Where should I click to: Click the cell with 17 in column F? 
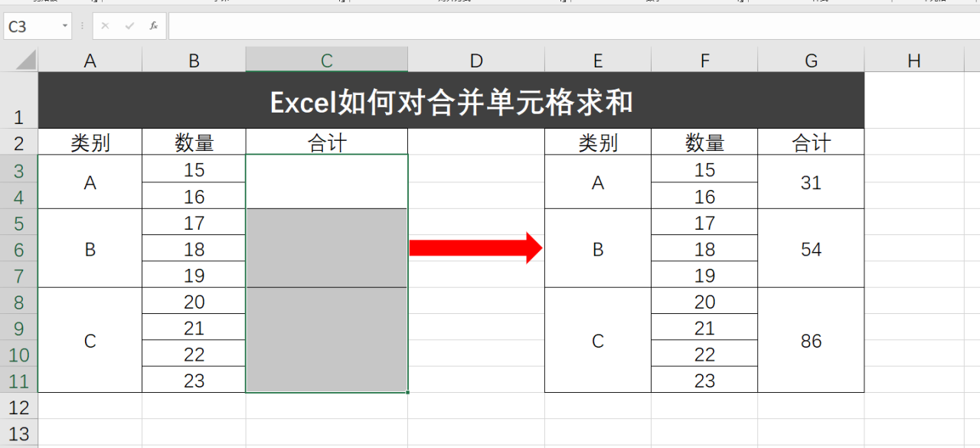click(x=704, y=222)
